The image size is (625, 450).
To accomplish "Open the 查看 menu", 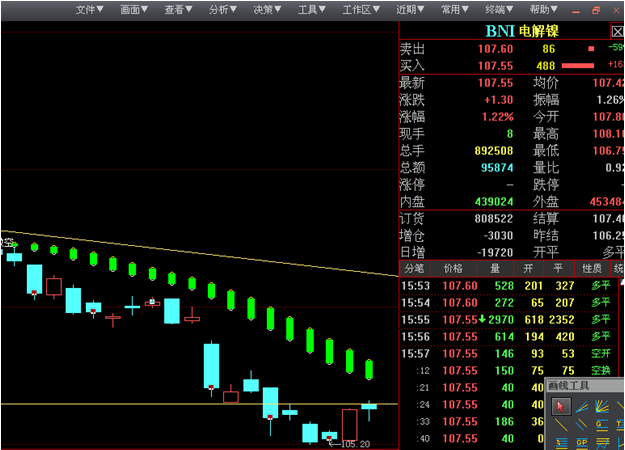I will pos(178,10).
